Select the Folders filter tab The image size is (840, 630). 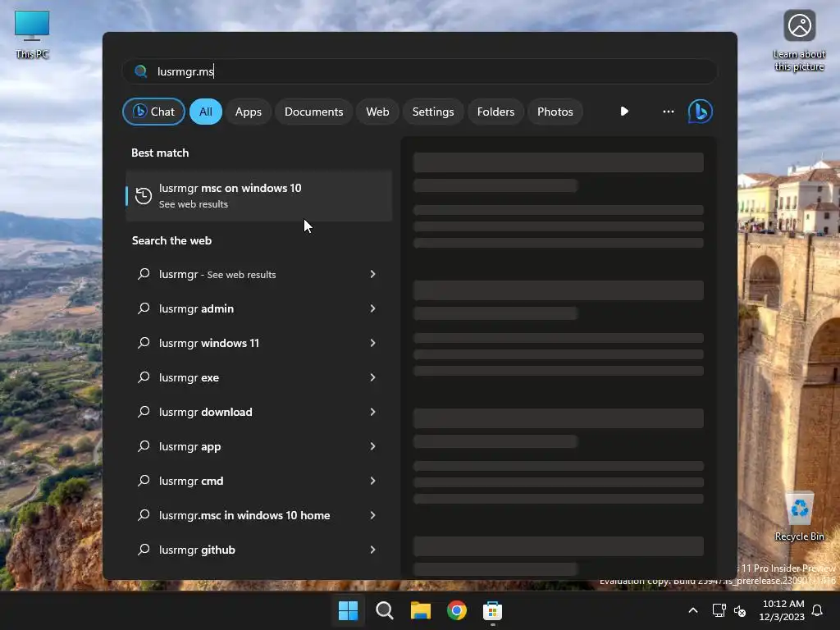495,112
